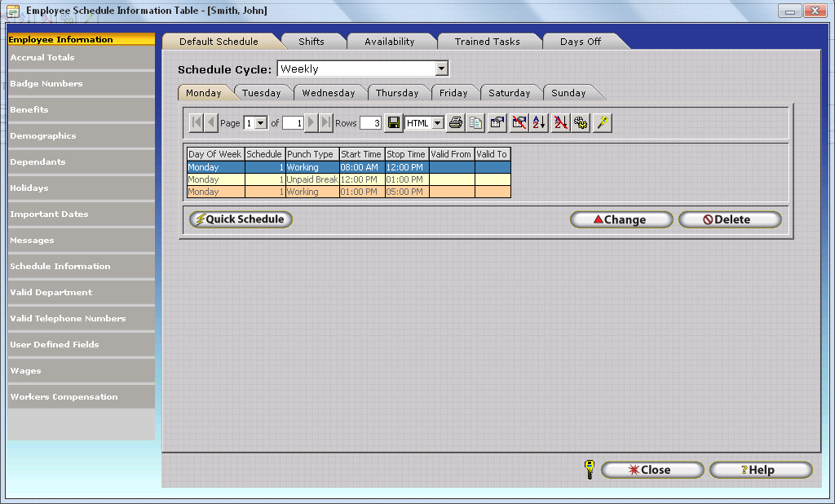Click the printer icon in toolbar
This screenshot has width=835, height=504.
click(x=455, y=123)
